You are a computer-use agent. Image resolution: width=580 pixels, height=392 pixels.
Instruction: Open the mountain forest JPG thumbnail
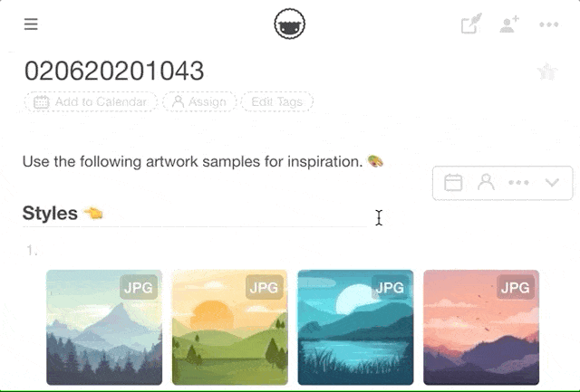pos(104,328)
